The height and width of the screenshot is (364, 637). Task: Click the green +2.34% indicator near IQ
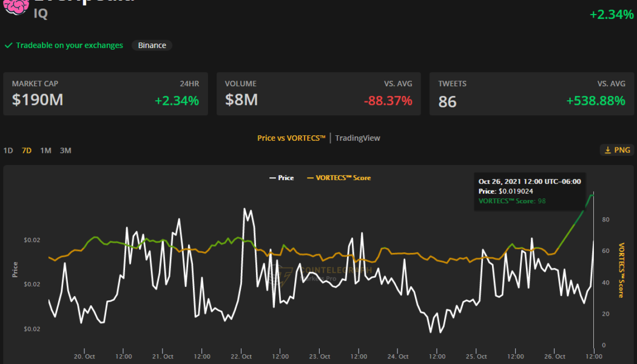click(x=612, y=14)
